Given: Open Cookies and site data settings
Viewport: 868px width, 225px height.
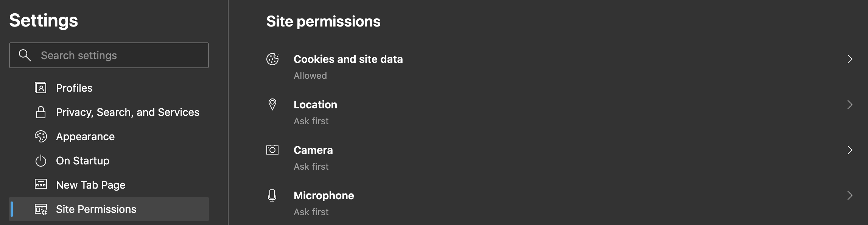Looking at the screenshot, I should pos(560,67).
